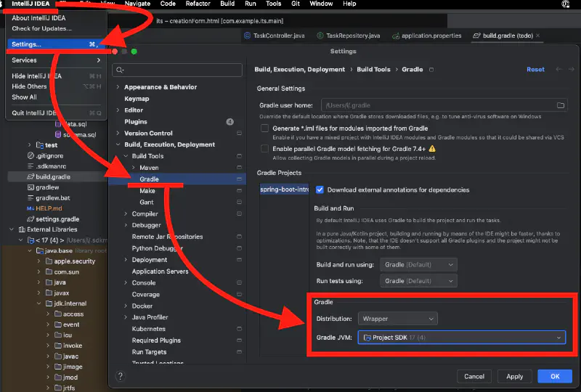Click the help question mark icon
Viewport: 581px width, 392px height.
pos(121,376)
